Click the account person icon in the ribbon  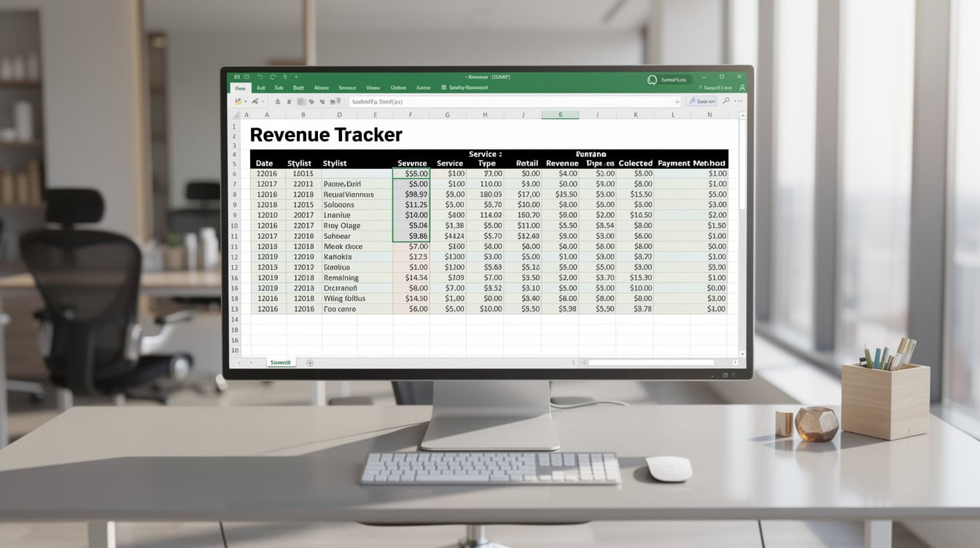click(742, 87)
